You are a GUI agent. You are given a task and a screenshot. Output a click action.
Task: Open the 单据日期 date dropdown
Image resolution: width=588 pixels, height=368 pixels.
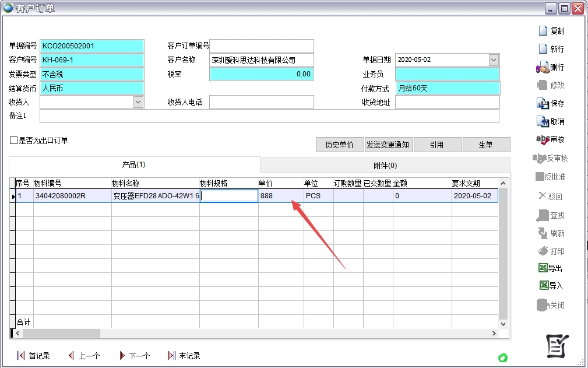pyautogui.click(x=494, y=60)
